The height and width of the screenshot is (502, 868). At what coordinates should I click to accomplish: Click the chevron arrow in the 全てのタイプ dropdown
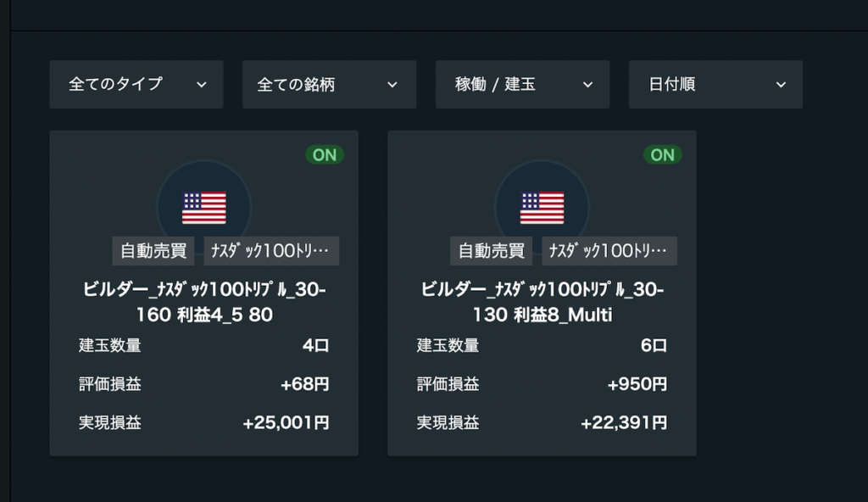point(201,85)
